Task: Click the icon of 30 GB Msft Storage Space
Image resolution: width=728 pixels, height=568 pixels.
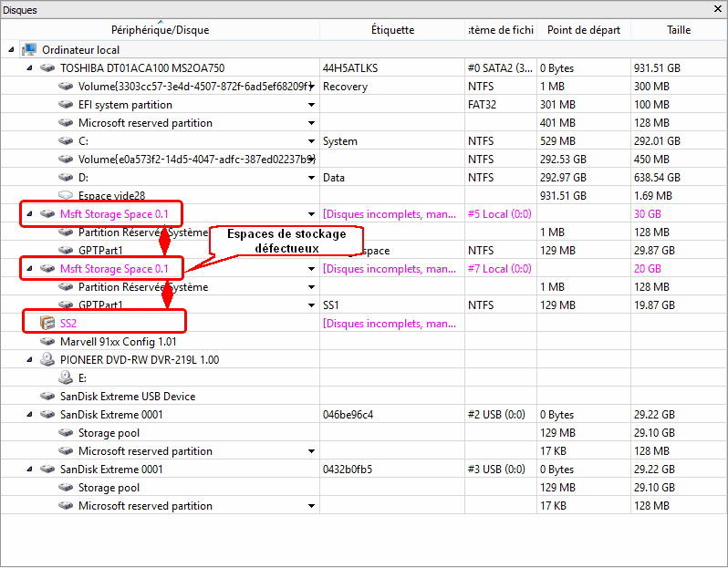Action: click(x=47, y=214)
